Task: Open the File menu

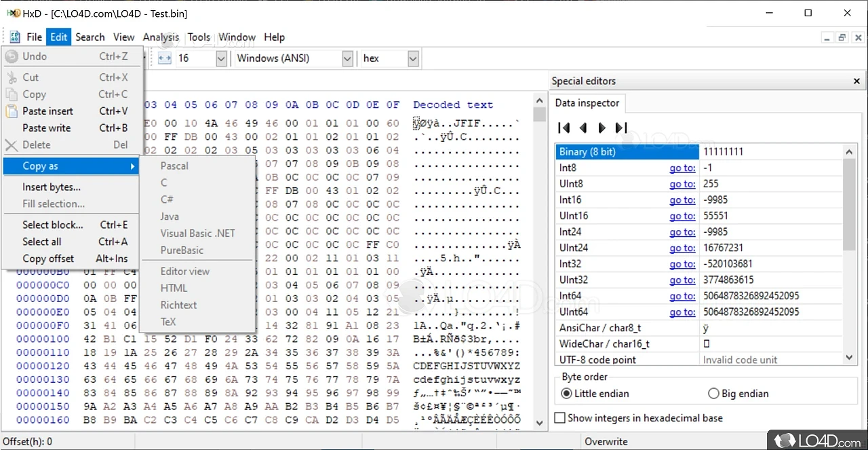Action: pos(34,37)
